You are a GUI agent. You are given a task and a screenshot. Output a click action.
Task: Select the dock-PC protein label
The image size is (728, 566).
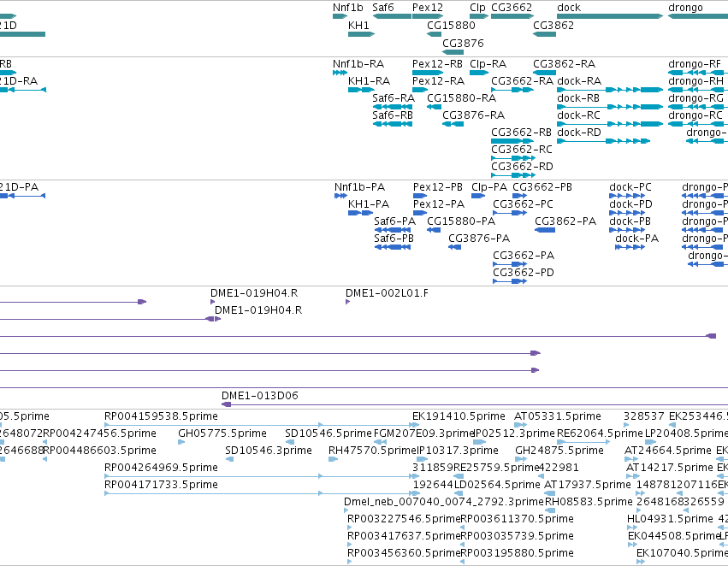[x=630, y=187]
